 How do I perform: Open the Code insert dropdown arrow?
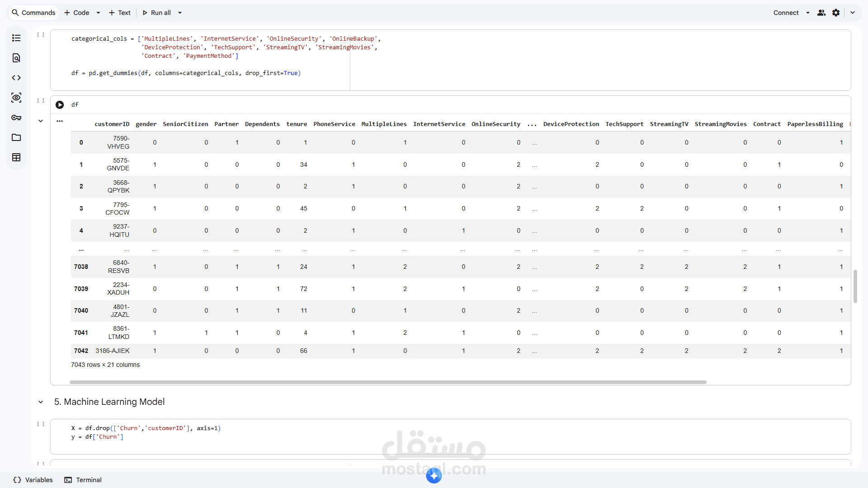point(98,13)
